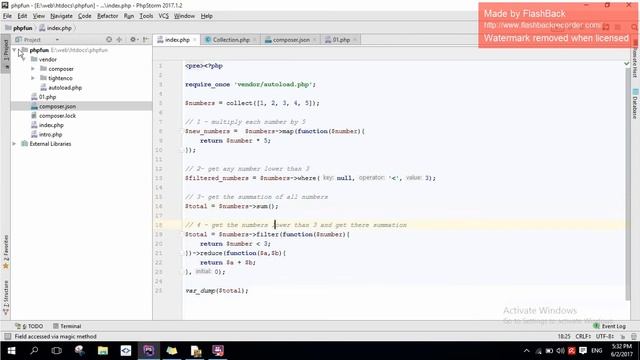The width and height of the screenshot is (640, 360).
Task: Click PhpStorm icon in taskbar
Action: [149, 351]
